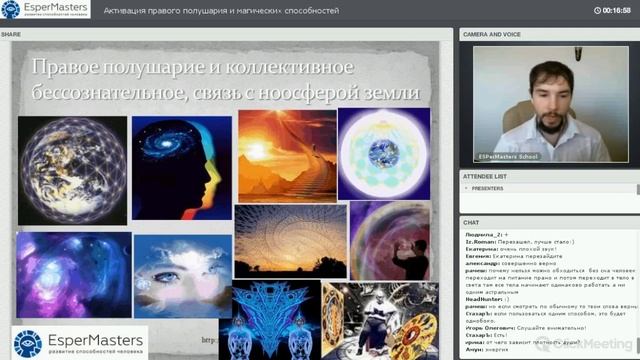Screen dimensions: 640x360
Task: Click the blue-purple nebula image
Action: tap(74, 275)
